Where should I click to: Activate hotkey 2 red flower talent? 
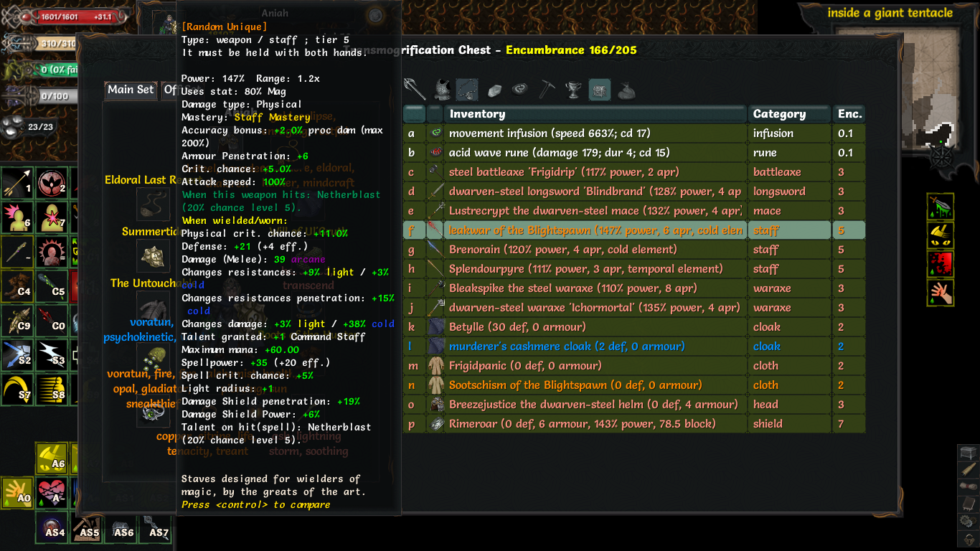(52, 184)
